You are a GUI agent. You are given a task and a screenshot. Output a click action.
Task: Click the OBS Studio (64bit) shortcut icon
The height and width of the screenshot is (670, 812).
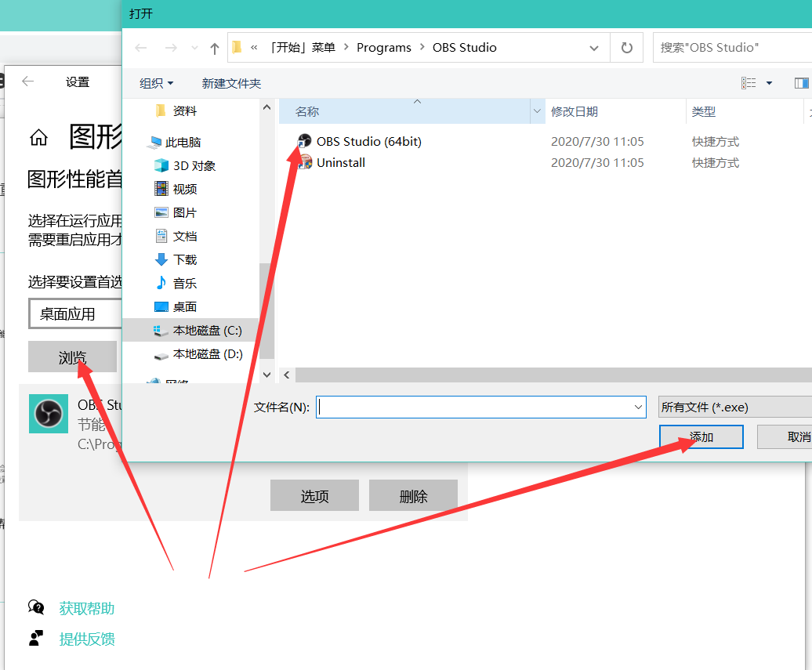(x=305, y=141)
